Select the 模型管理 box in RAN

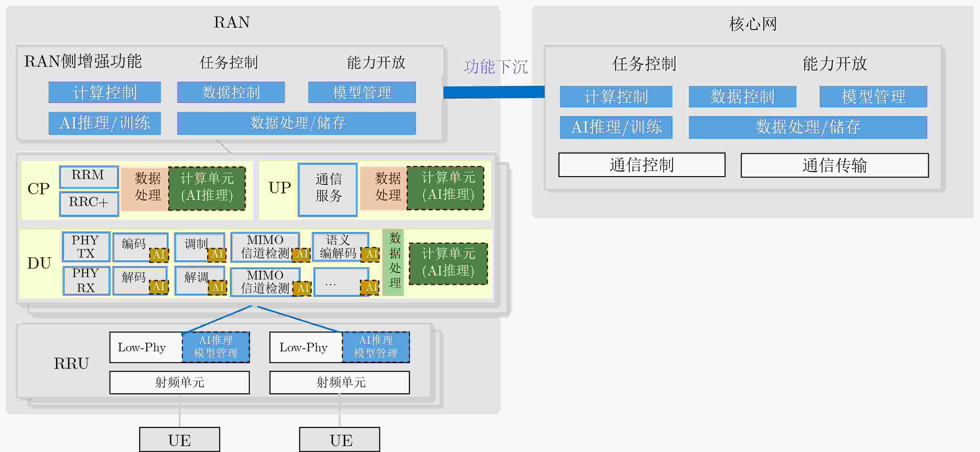click(x=362, y=92)
